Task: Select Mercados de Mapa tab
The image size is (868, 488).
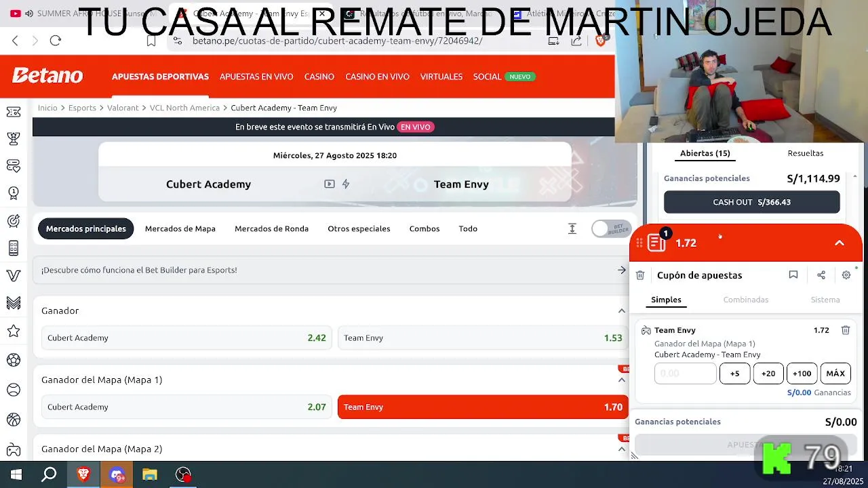Action: (180, 228)
